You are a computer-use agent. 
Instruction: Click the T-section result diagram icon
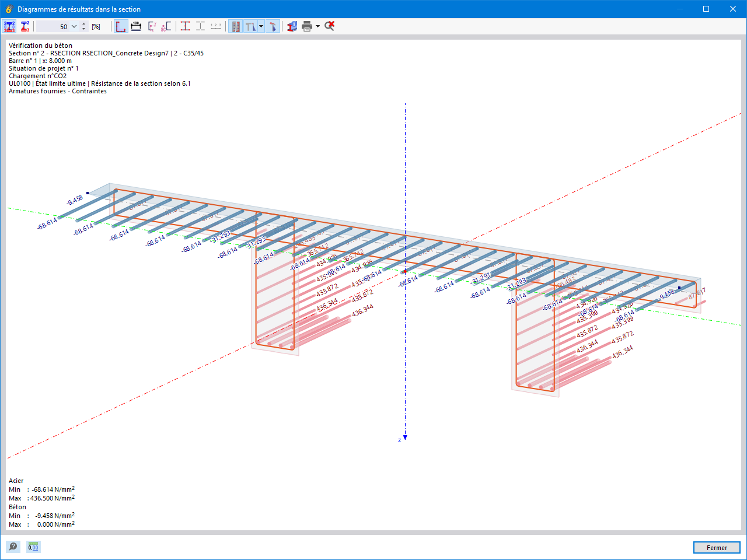[x=250, y=26]
